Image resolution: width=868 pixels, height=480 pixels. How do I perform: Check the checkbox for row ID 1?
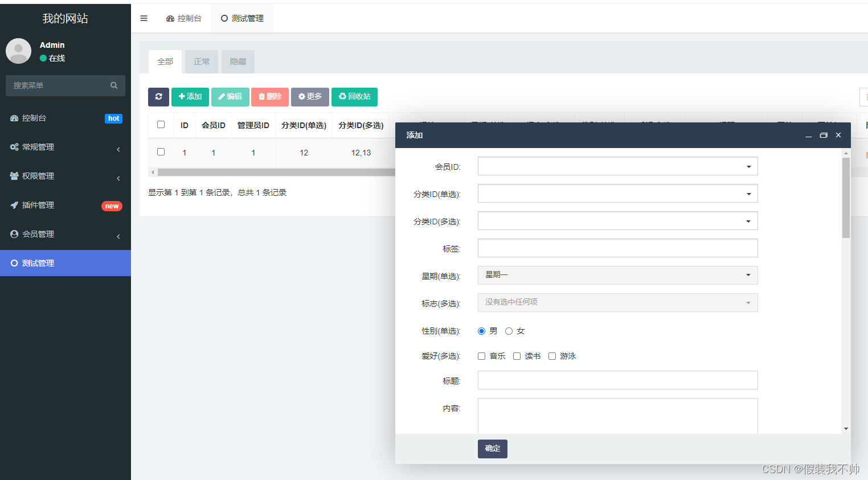(x=161, y=152)
